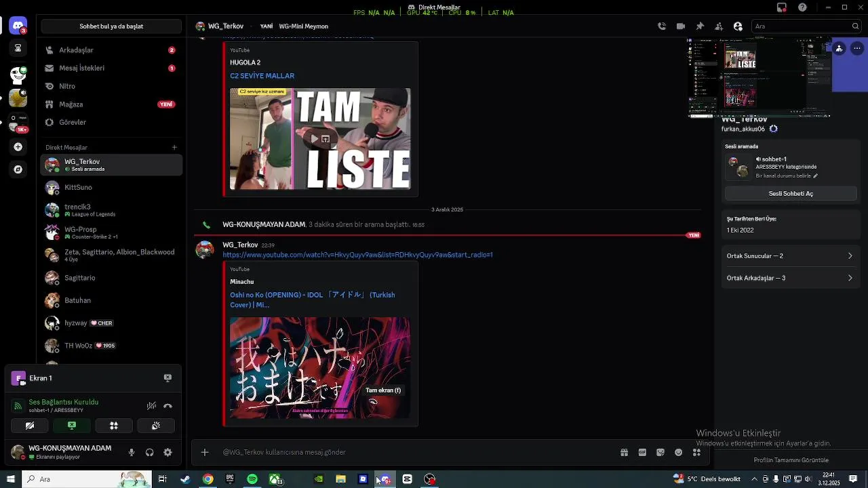Open Profilin Tamamını Görüntüle
The height and width of the screenshot is (488, 868).
[791, 460]
